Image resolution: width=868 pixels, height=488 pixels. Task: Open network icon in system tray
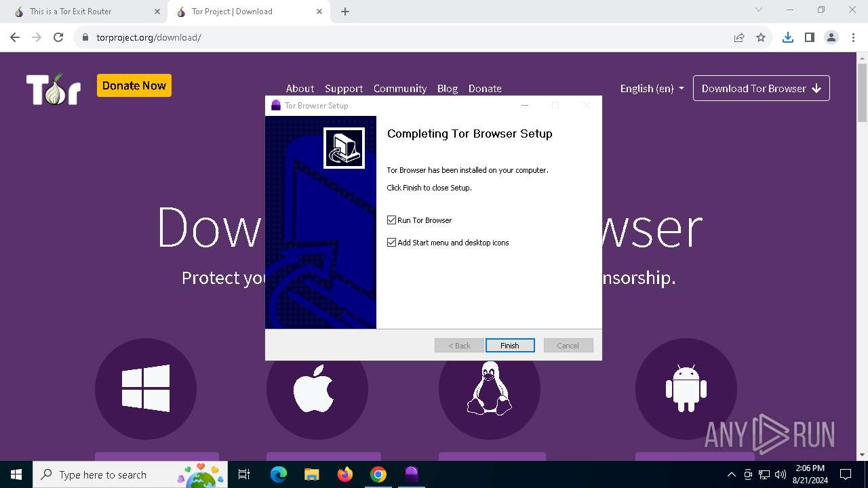[x=764, y=474]
